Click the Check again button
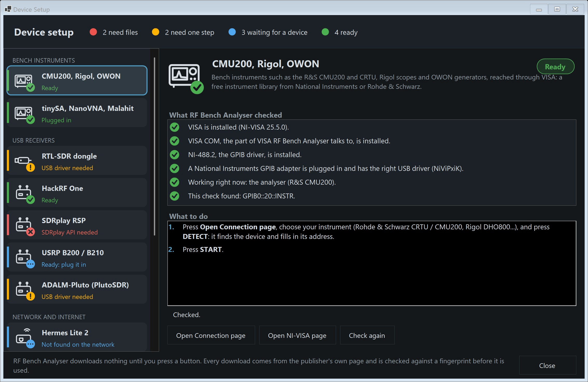 coord(367,335)
